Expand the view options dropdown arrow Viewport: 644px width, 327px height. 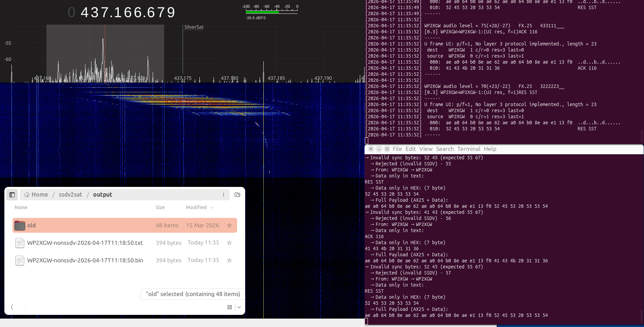pyautogui.click(x=239, y=307)
